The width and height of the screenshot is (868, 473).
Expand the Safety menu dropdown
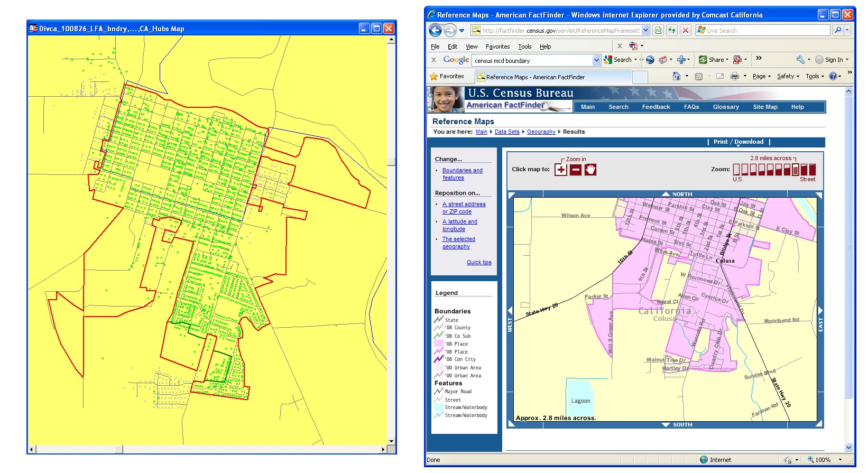click(x=788, y=77)
